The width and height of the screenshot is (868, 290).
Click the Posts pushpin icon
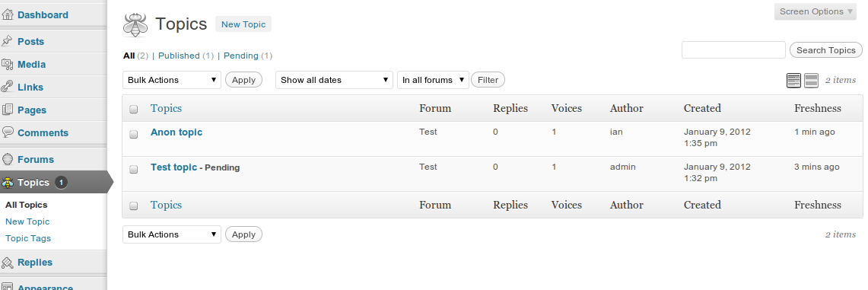pos(7,41)
